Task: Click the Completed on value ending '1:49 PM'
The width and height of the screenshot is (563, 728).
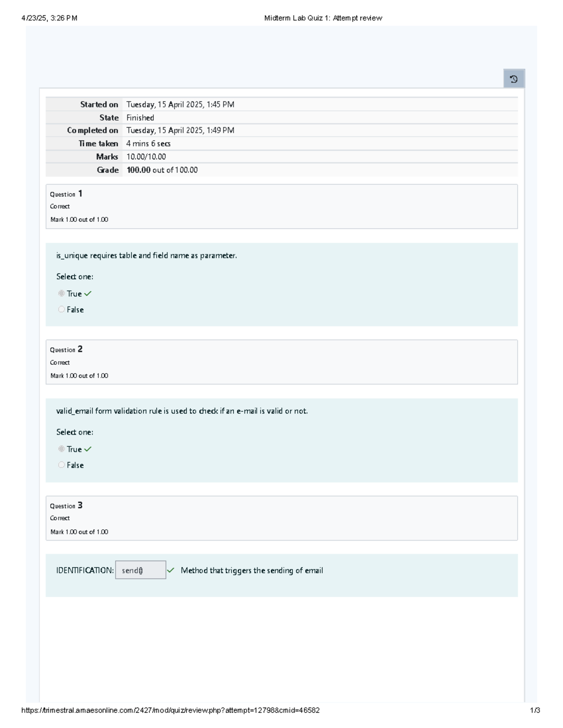Action: tap(180, 130)
